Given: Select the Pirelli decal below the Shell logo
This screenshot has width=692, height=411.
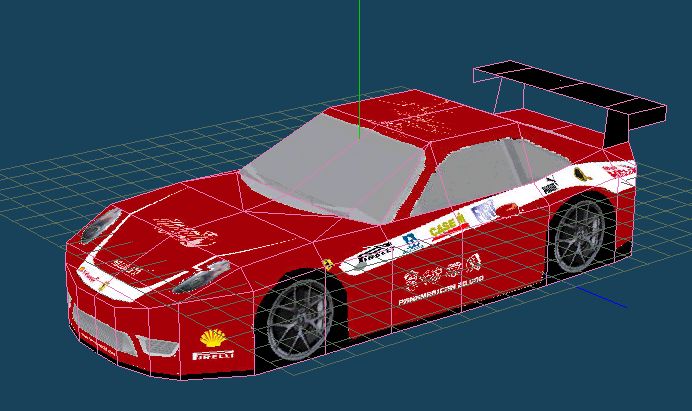Looking at the screenshot, I should (213, 355).
